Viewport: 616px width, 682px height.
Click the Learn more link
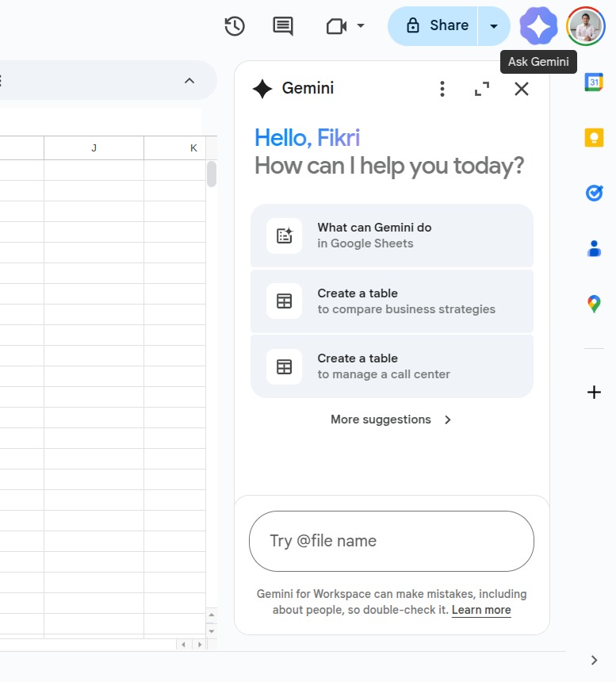(x=481, y=610)
